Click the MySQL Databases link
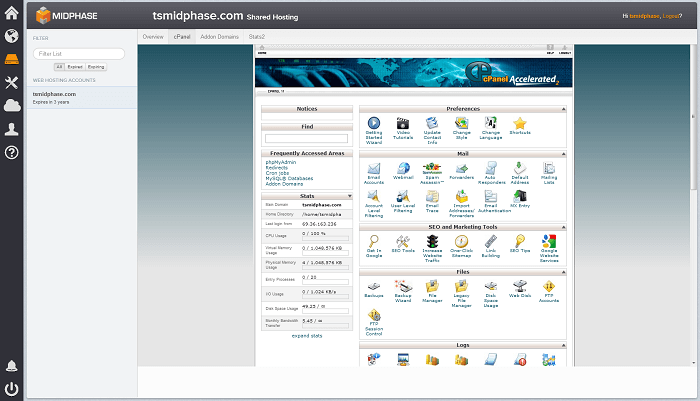700x401 pixels. 289,178
